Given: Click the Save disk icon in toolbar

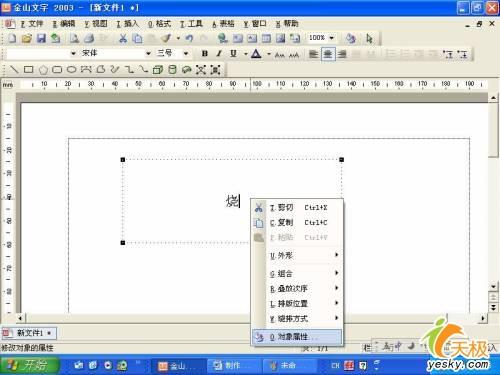Looking at the screenshot, I should [41, 38].
